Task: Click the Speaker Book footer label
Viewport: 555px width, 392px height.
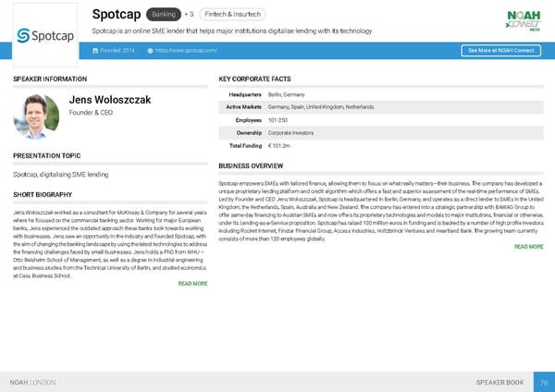Action: point(499,382)
